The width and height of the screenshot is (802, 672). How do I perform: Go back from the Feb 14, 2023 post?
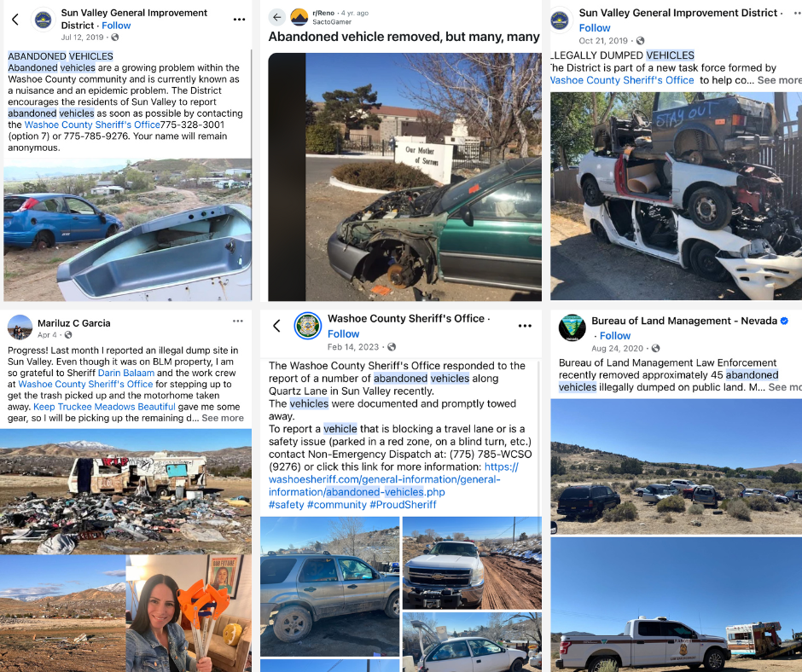[276, 326]
